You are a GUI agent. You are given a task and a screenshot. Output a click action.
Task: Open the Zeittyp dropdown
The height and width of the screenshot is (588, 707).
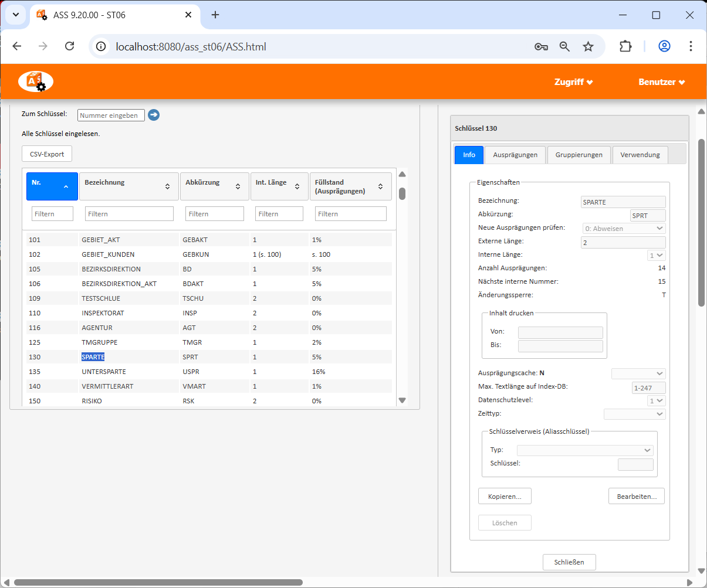(x=635, y=414)
